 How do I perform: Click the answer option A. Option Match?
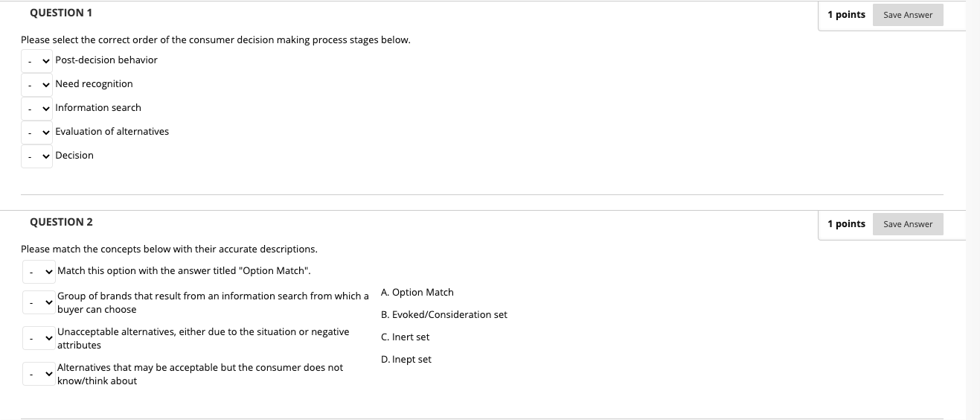click(417, 293)
